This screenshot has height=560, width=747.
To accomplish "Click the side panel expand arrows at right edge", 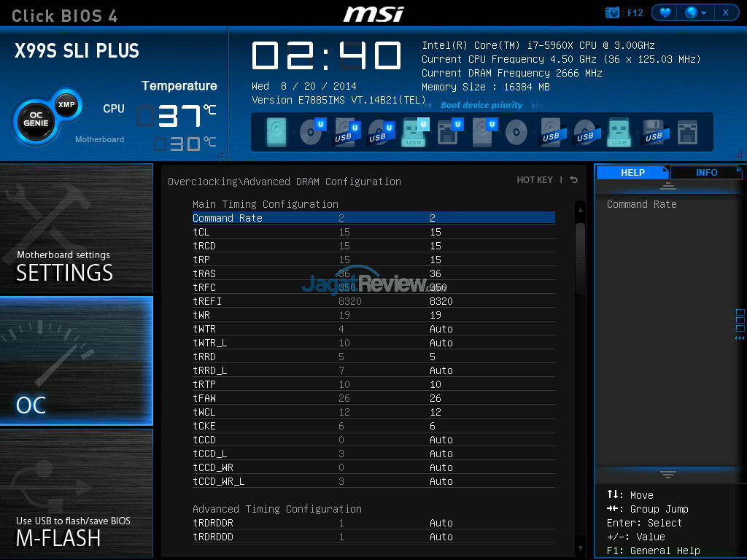I will (740, 338).
